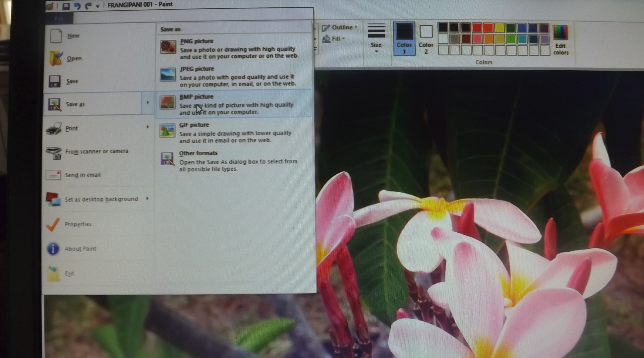Choose Open from the File menu
This screenshot has width=644, height=358.
(x=99, y=58)
